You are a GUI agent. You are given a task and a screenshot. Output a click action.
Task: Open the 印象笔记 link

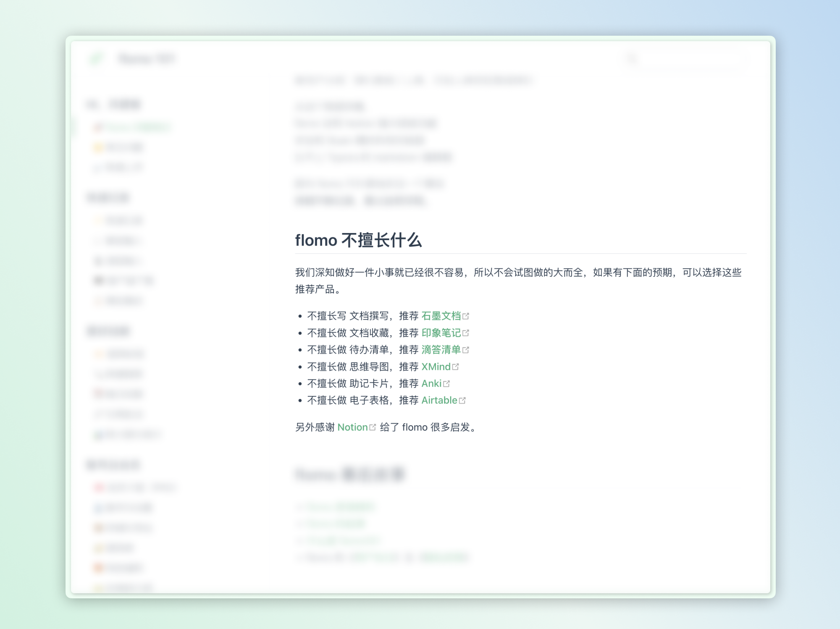pyautogui.click(x=441, y=333)
